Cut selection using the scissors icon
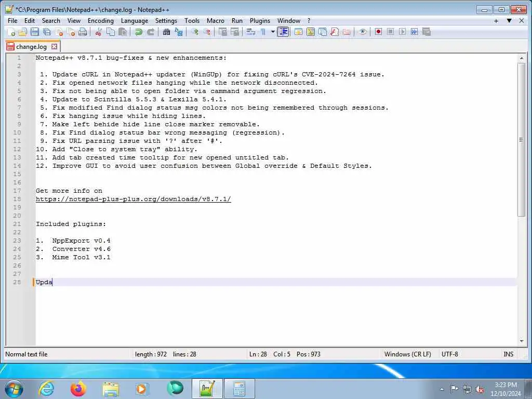532x399 pixels. pos(99,32)
